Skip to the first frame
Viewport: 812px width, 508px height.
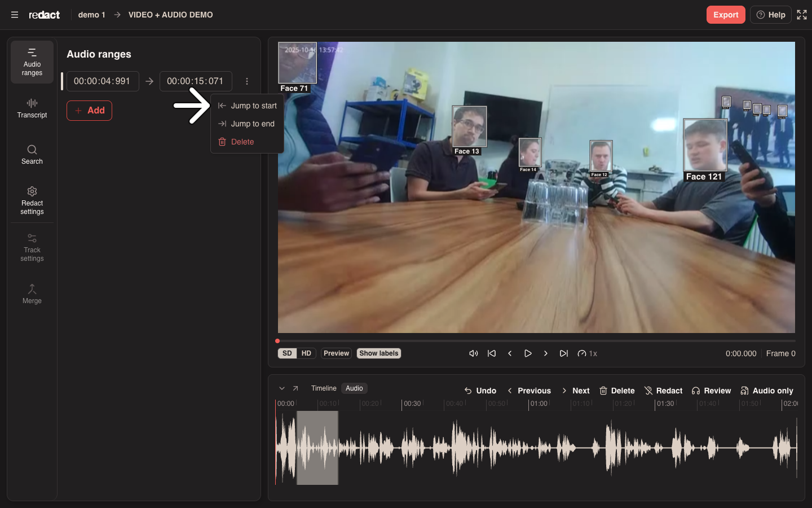click(492, 353)
